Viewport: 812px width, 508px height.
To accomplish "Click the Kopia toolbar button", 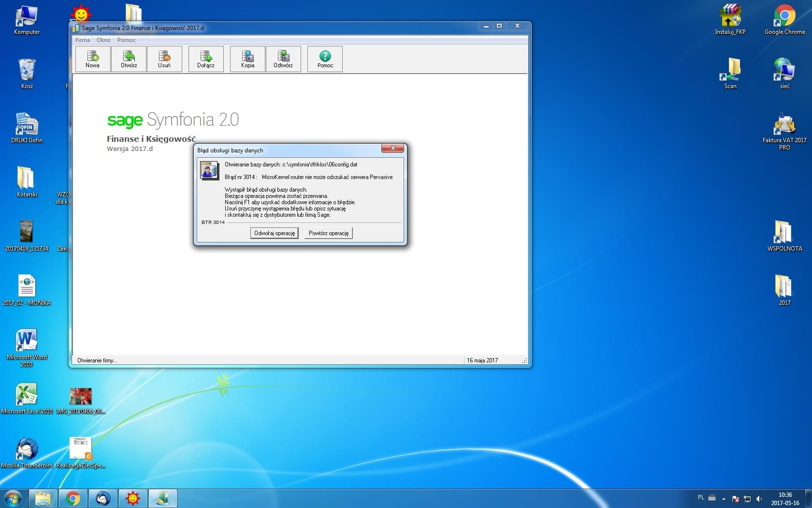I will click(247, 59).
